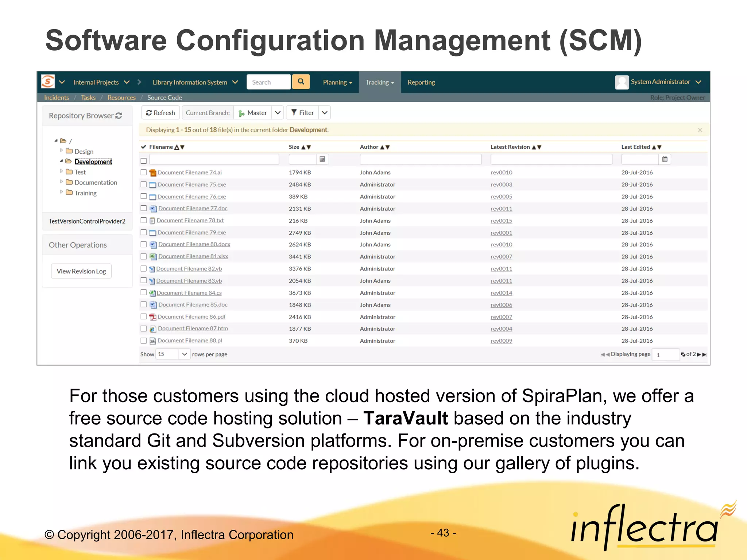Tick checkbox for Document Filename 77.doc
Viewport: 747px width, 560px height.
point(144,208)
